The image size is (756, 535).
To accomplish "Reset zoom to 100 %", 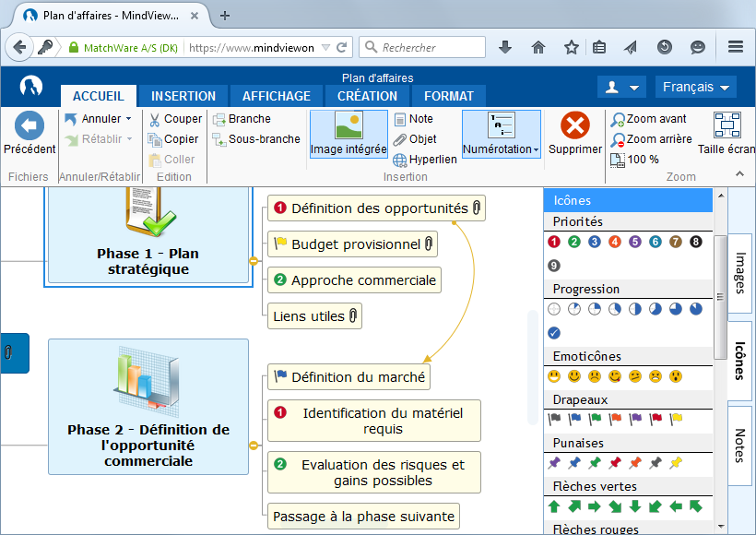I will point(634,160).
